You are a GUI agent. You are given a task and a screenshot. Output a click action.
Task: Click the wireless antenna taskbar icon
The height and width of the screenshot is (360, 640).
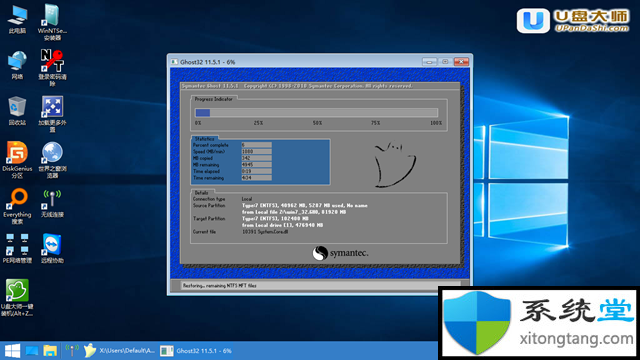tap(72, 351)
